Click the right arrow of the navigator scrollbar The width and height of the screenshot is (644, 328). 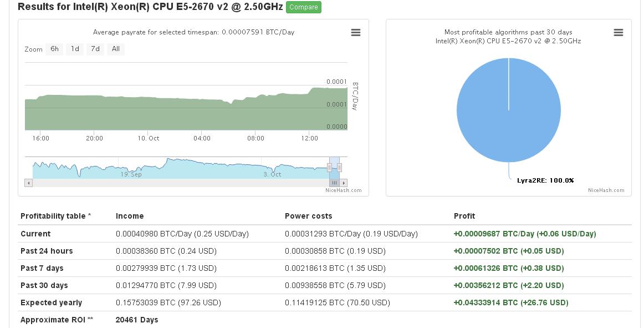tap(344, 182)
